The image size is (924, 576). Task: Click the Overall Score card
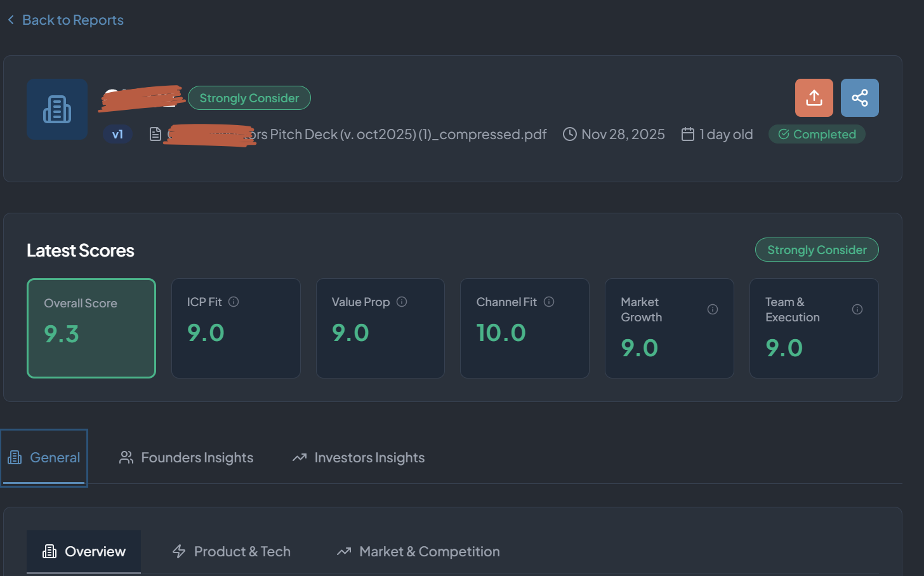pos(91,328)
